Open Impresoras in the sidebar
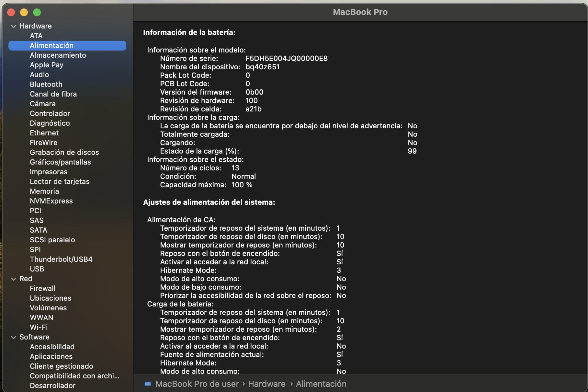The height and width of the screenshot is (392, 588). 49,172
